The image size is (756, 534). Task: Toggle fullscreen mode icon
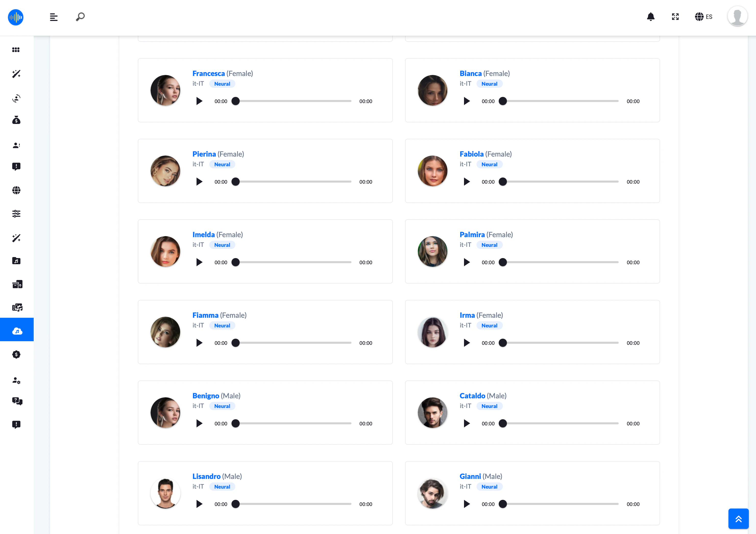click(675, 17)
